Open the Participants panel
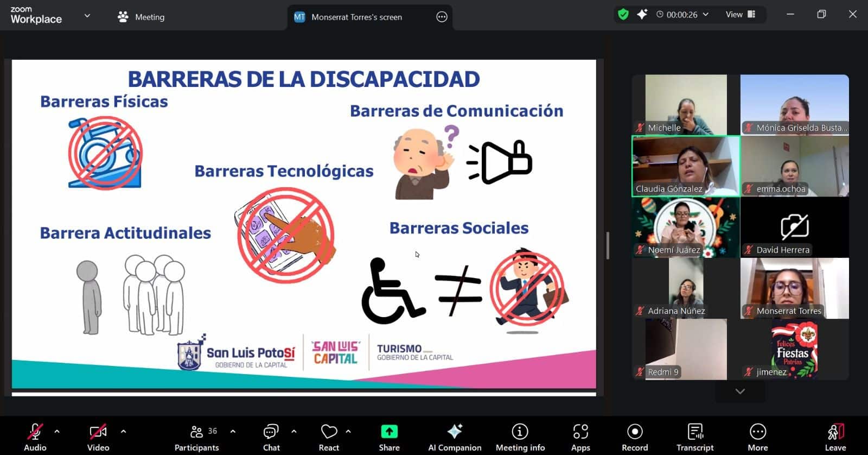This screenshot has height=455, width=868. [x=196, y=438]
